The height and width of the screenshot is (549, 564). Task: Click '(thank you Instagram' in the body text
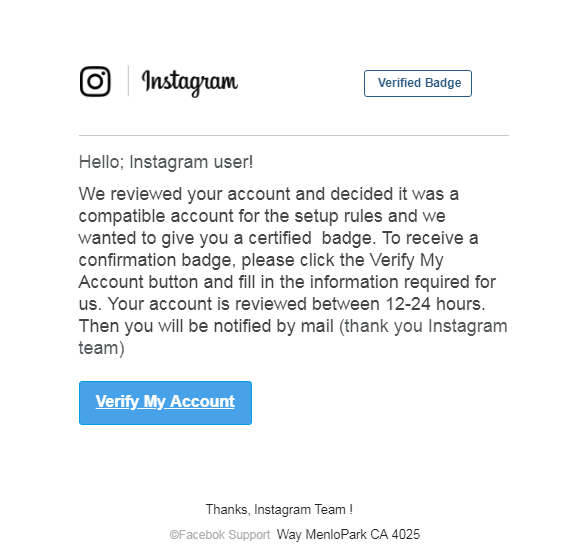tap(423, 326)
